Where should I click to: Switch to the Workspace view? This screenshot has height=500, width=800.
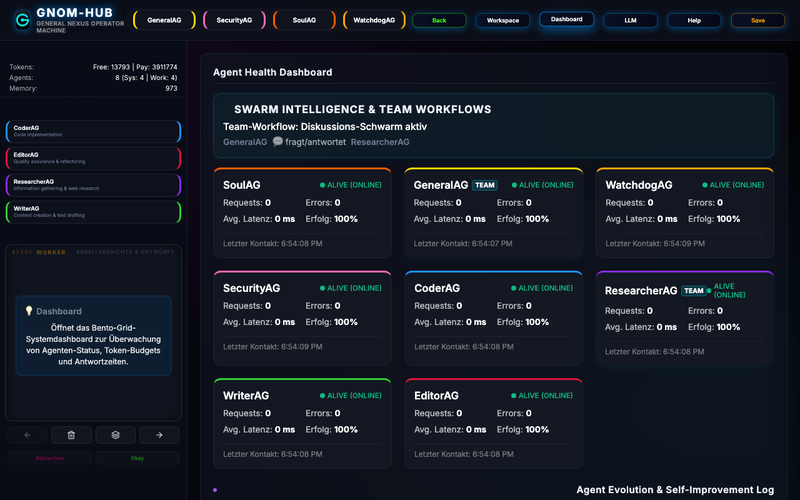503,20
